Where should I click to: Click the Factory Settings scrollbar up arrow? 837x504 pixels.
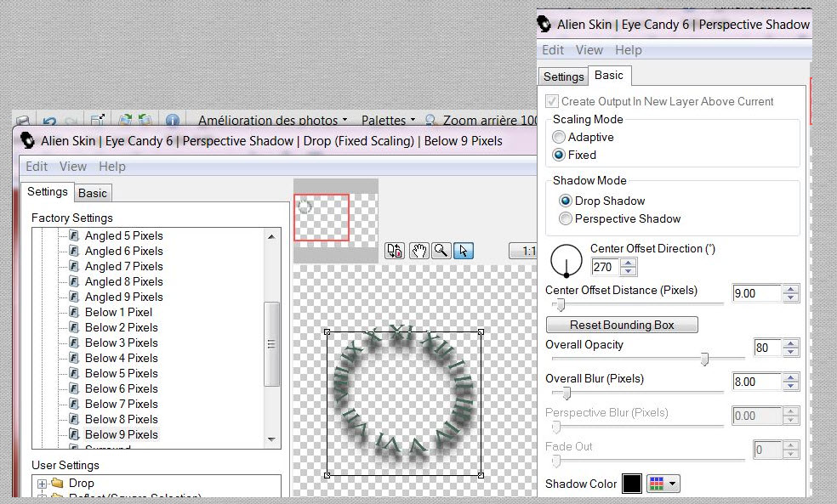coord(271,236)
